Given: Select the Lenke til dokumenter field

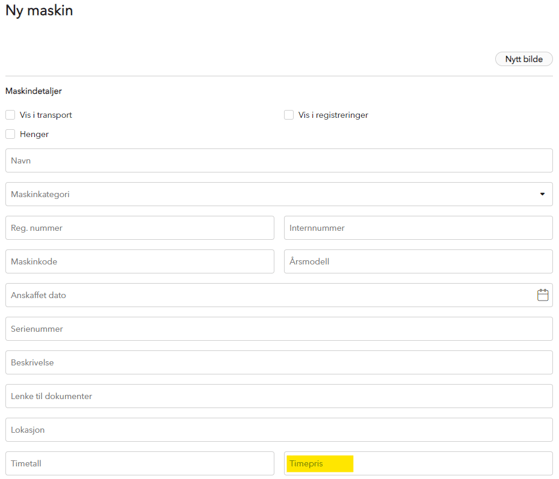Looking at the screenshot, I should (x=279, y=396).
